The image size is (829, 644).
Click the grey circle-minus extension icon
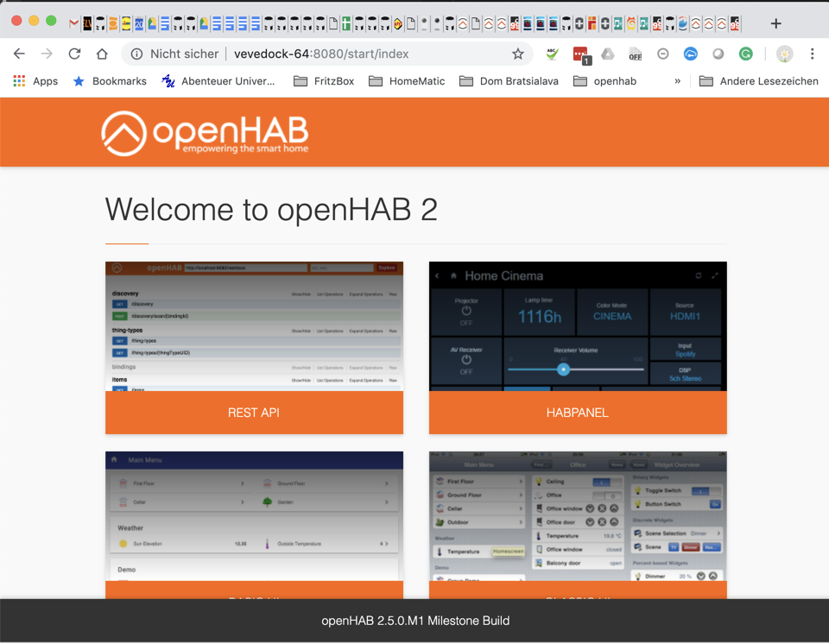663,54
